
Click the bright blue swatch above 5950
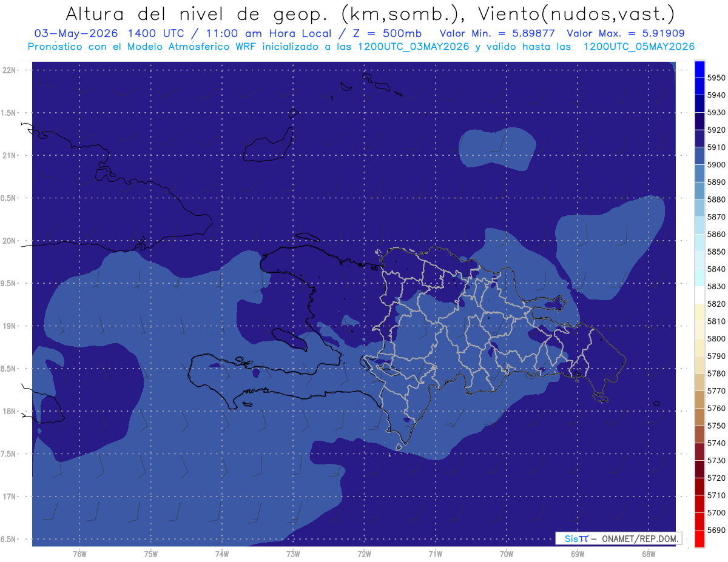[x=699, y=69]
